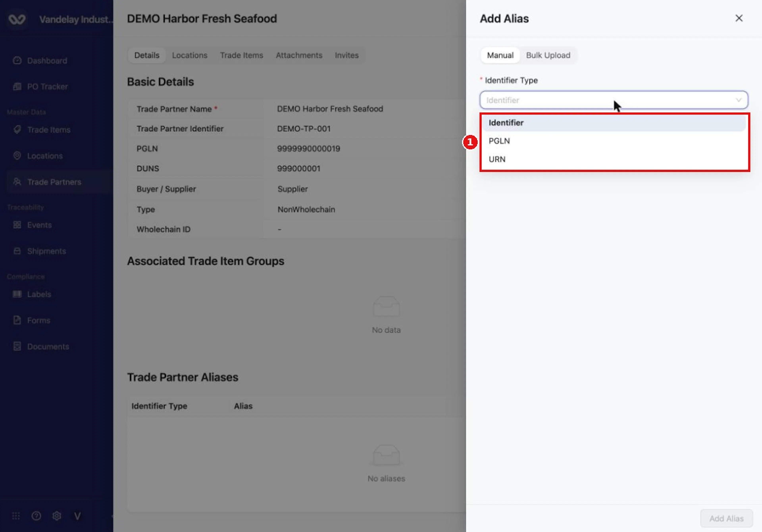Image resolution: width=762 pixels, height=532 pixels.
Task: Open the settings gear icon
Action: coord(57,516)
